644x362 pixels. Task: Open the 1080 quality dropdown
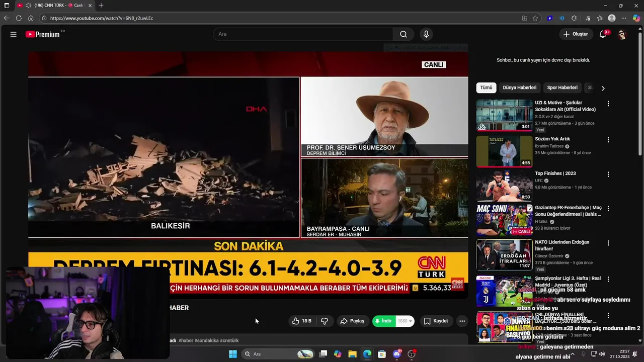(405, 321)
